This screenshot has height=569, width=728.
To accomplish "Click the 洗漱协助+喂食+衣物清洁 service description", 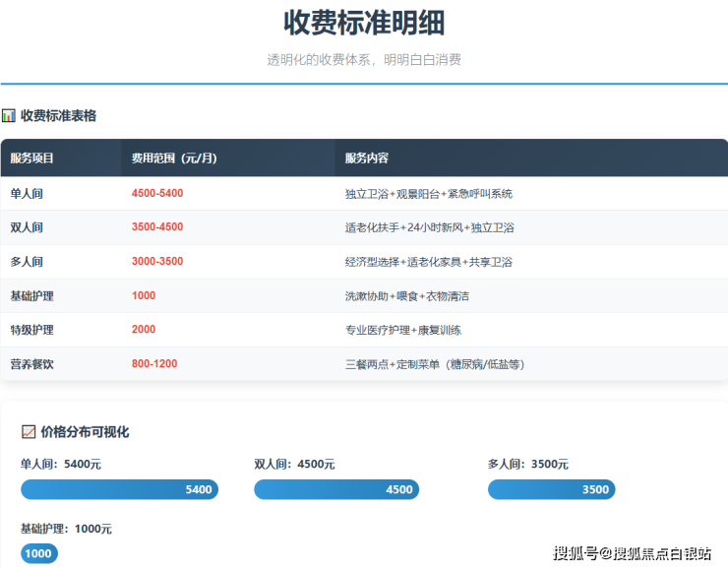I will pos(406,296).
